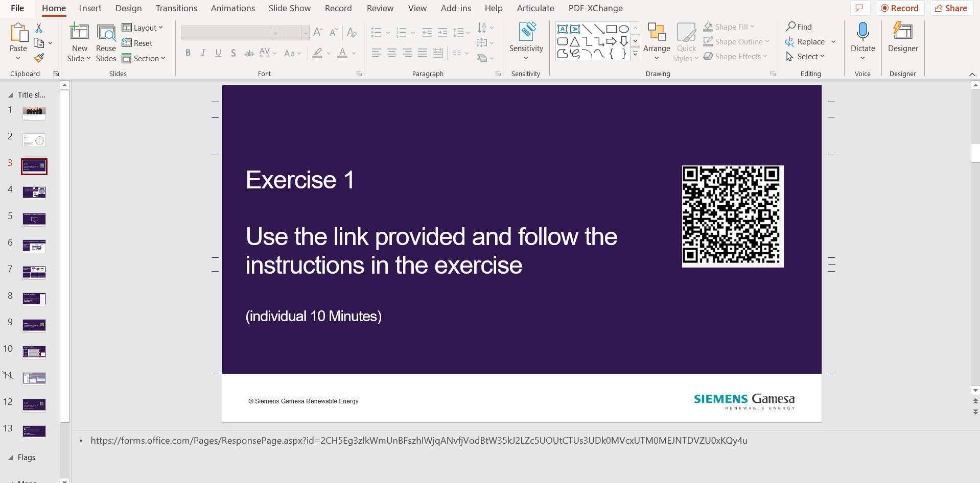Open the File tab
980x483 pixels.
click(x=17, y=8)
